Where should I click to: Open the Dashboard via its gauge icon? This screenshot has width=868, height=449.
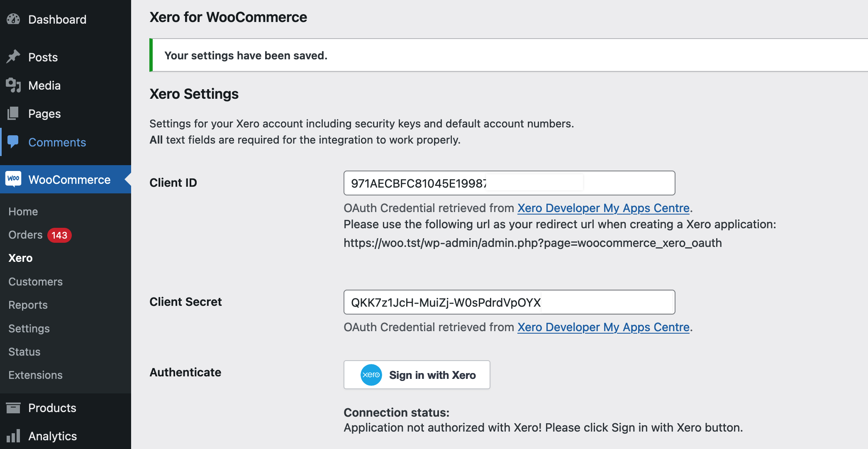14,19
